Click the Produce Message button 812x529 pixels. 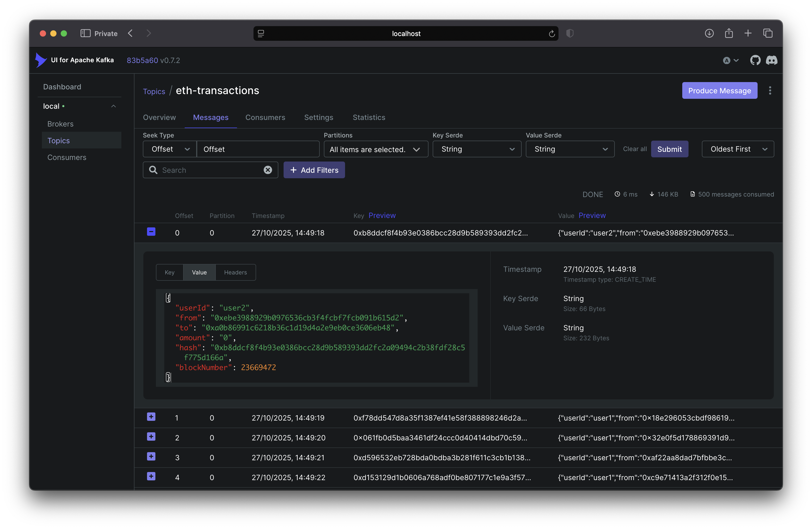720,90
